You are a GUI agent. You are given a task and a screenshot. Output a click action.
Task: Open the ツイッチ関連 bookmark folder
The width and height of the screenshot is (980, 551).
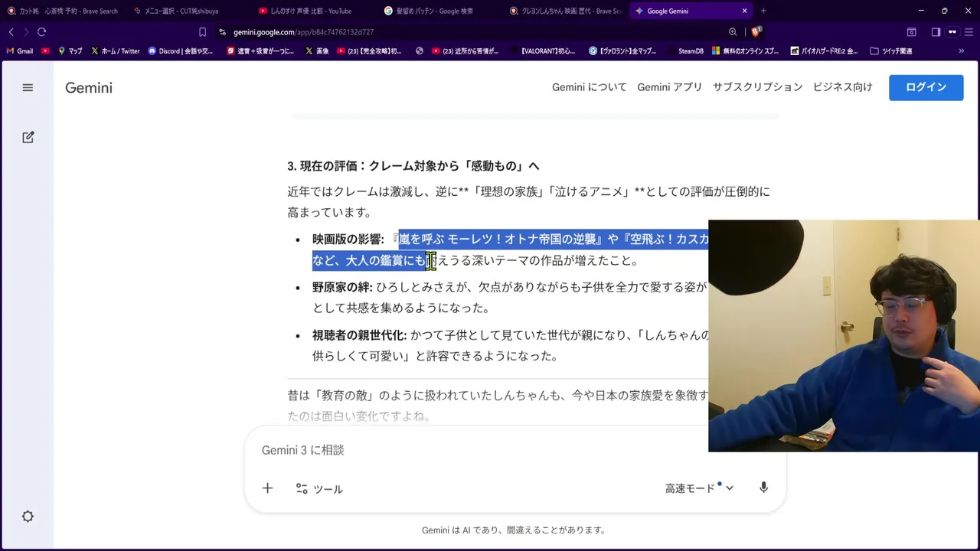890,51
